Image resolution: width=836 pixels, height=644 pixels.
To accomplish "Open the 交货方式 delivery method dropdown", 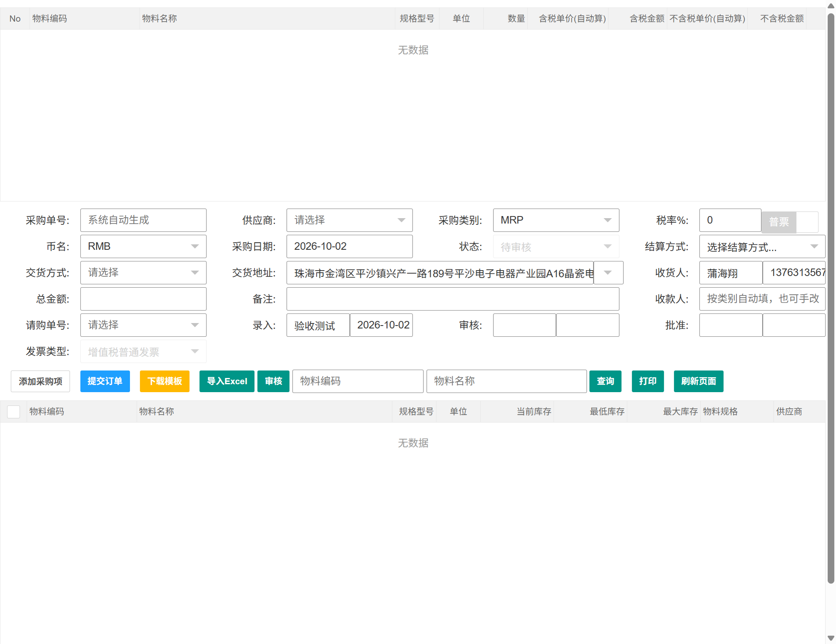I will [143, 273].
